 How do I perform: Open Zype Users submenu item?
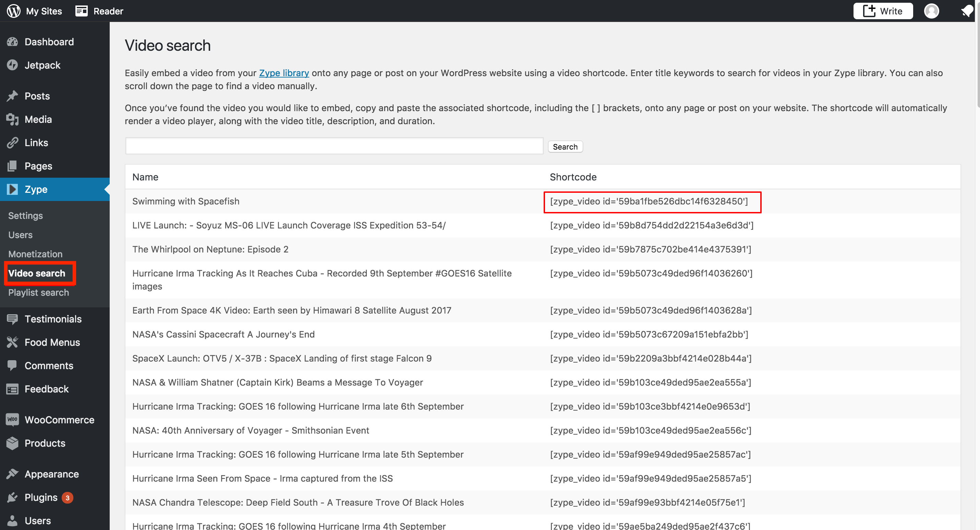[x=20, y=235]
